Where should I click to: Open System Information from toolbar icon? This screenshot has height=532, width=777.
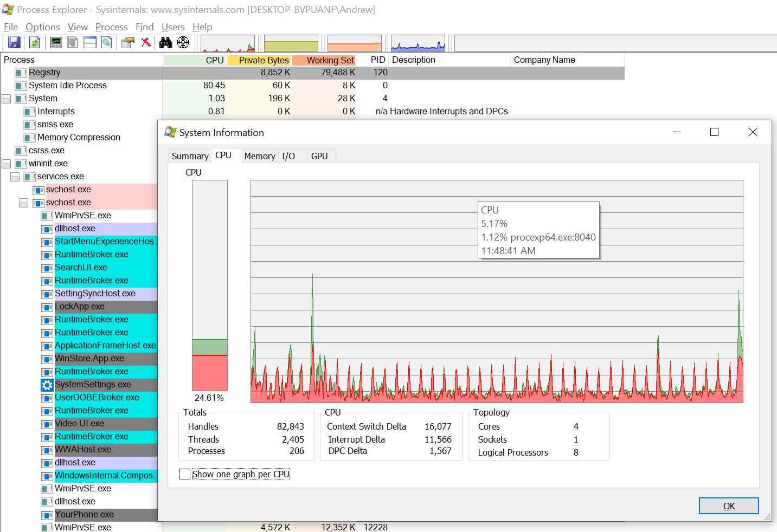tap(56, 42)
